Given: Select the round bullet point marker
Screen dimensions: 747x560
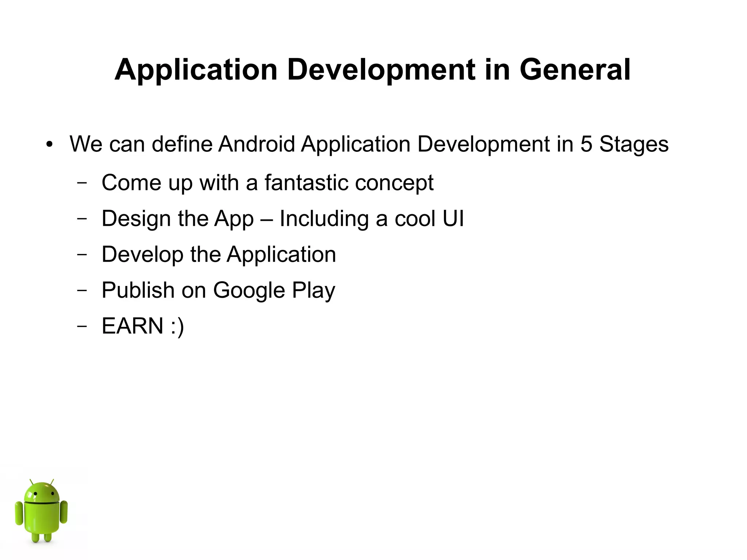Looking at the screenshot, I should pyautogui.click(x=50, y=144).
